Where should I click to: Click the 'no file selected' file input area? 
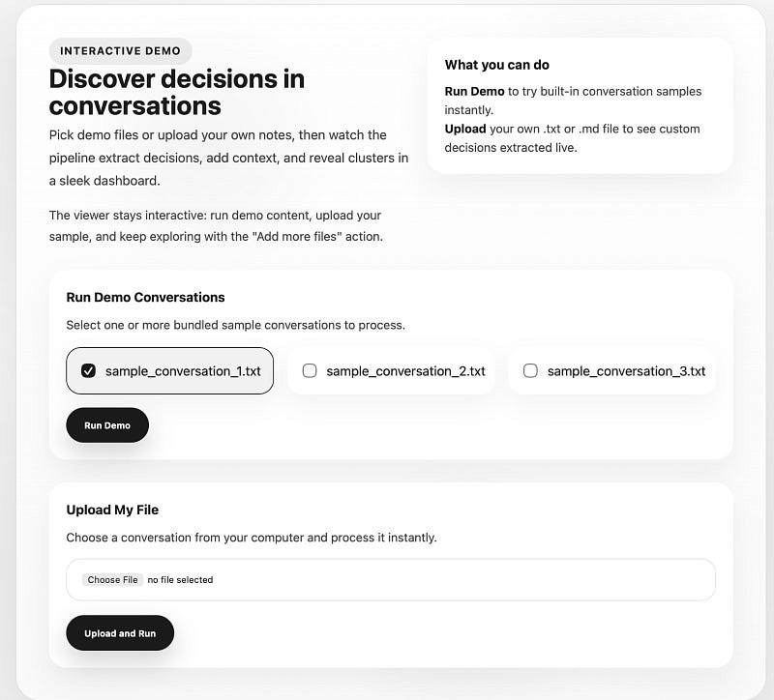(178, 580)
